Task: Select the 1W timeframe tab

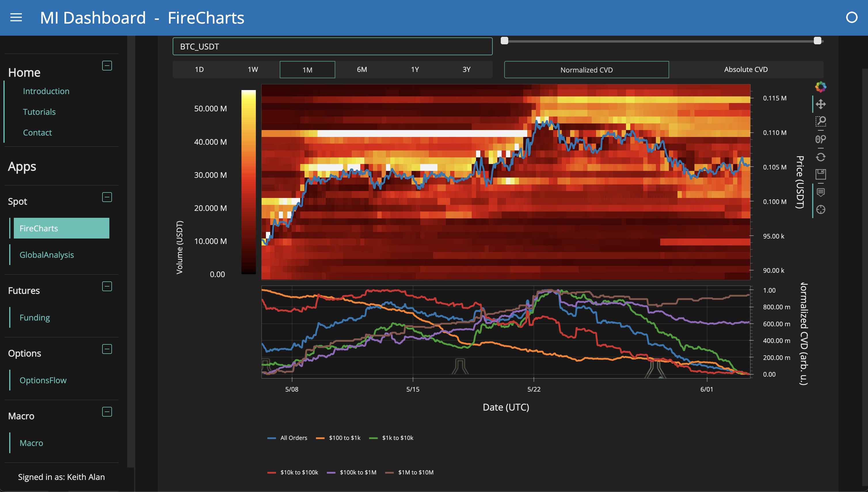Action: 252,70
